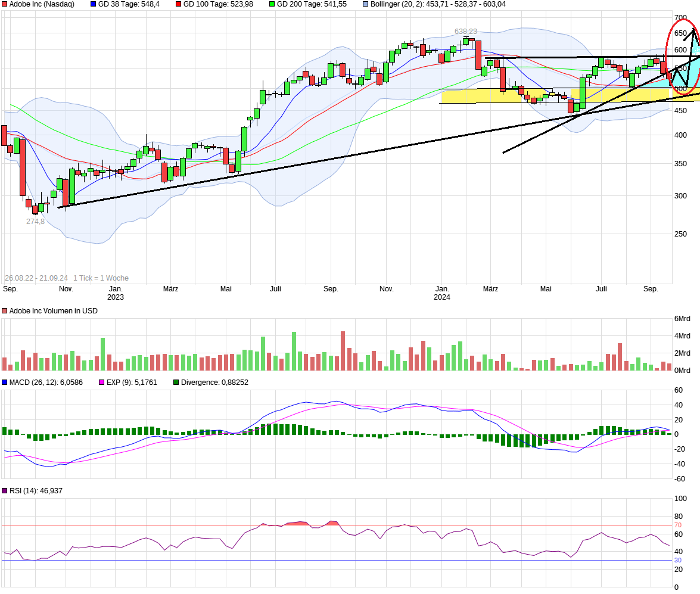Open the date range 26.08.22 - 21.09.24
The width and height of the screenshot is (700, 594).
pyautogui.click(x=38, y=278)
